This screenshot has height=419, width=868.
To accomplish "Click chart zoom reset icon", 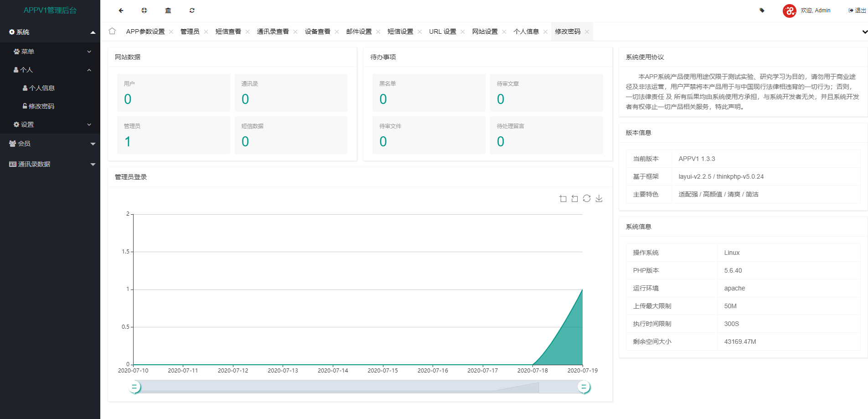I will pos(575,198).
